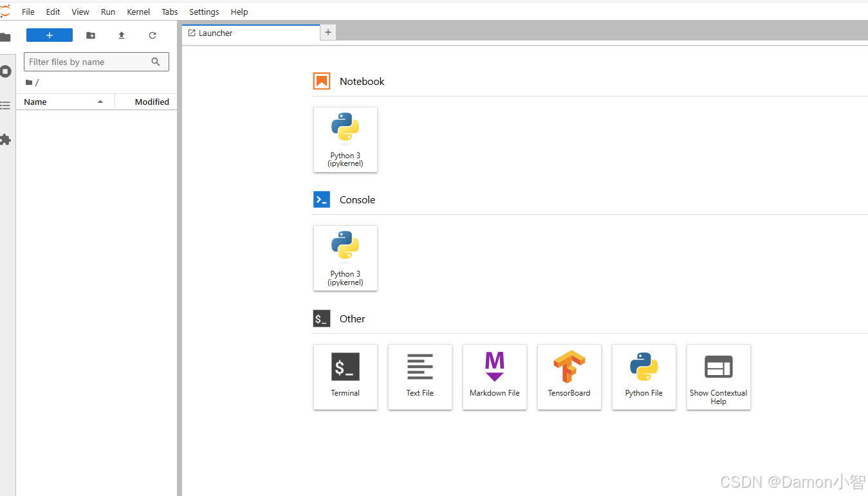Viewport: 868px width, 496px height.
Task: Click the Upload Files arrow icon
Action: pos(122,35)
